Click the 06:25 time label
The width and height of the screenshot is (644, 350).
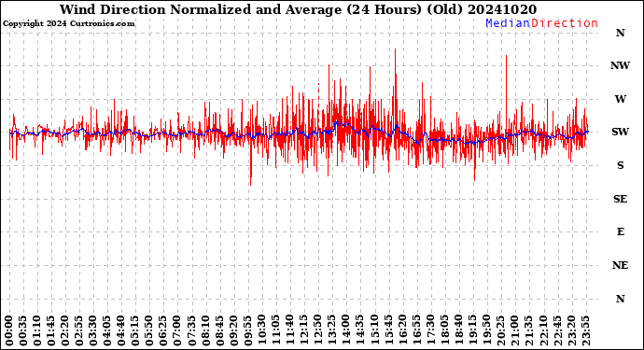tap(164, 330)
